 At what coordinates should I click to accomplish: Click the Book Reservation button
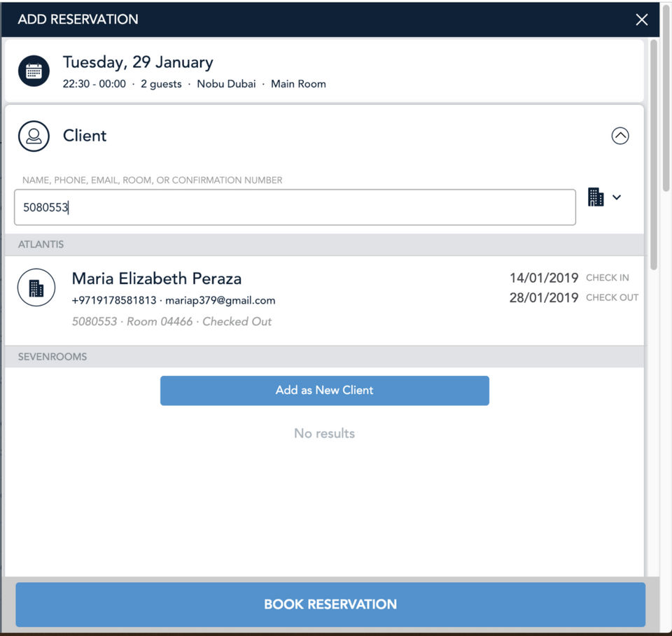[330, 605]
